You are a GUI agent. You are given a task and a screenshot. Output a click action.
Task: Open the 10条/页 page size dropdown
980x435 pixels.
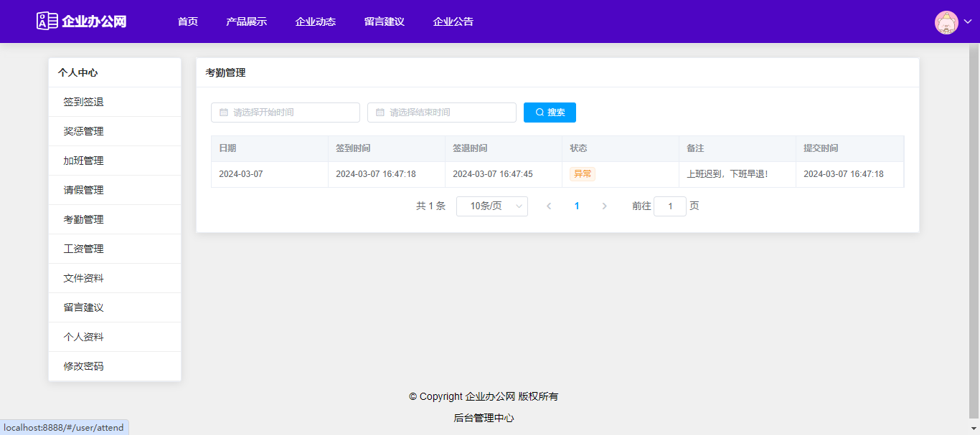pyautogui.click(x=492, y=206)
